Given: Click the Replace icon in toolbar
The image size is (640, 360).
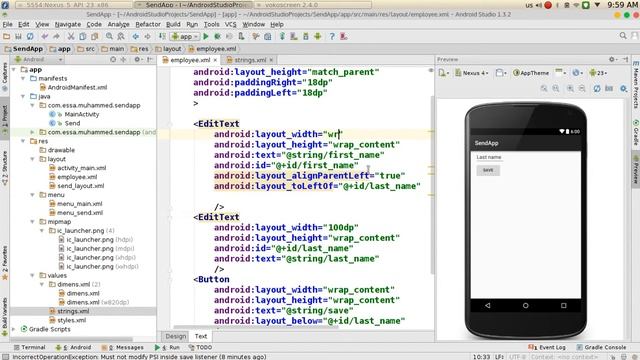Looking at the screenshot, I should coord(121,36).
